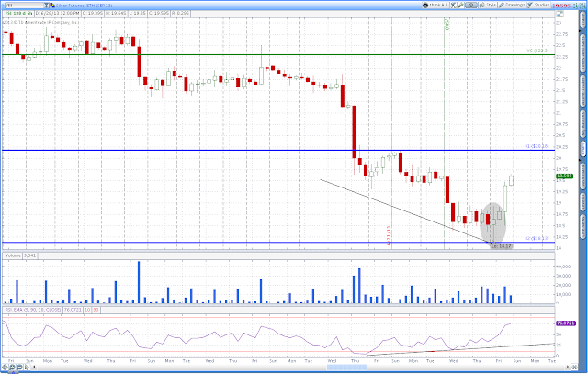588x374 pixels.
Task: Switch to the Dashboard sidebar tab
Action: click(x=583, y=176)
